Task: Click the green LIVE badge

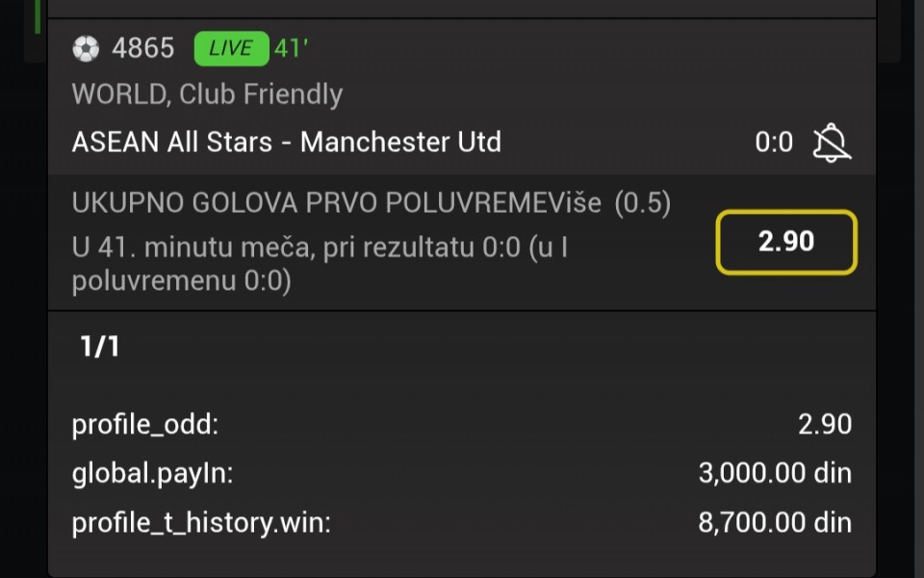Action: (230, 48)
